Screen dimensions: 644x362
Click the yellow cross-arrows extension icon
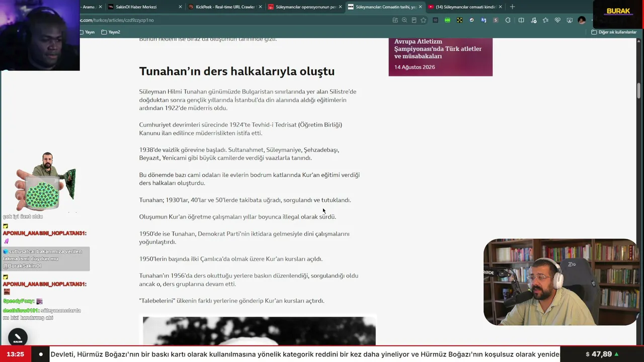click(x=459, y=20)
